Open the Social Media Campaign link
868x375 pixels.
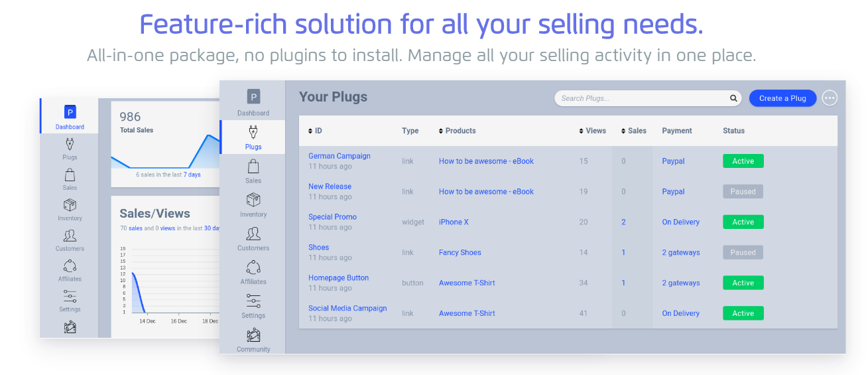tap(347, 309)
